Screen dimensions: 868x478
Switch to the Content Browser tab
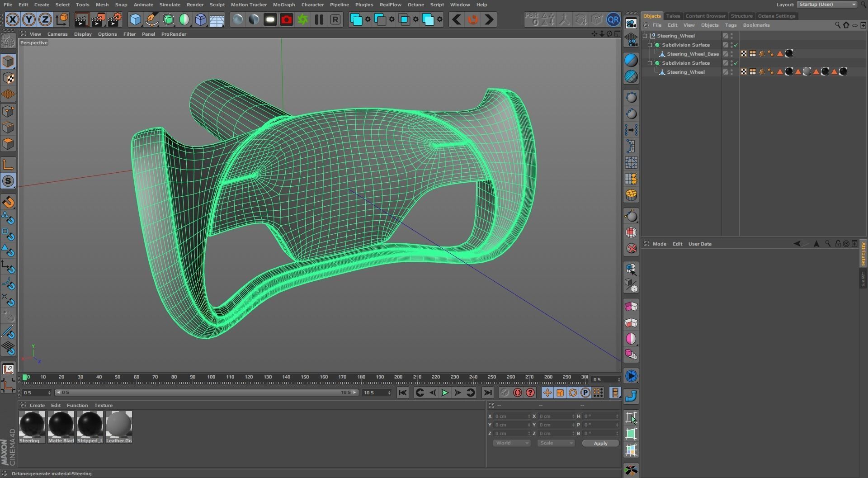click(x=705, y=16)
